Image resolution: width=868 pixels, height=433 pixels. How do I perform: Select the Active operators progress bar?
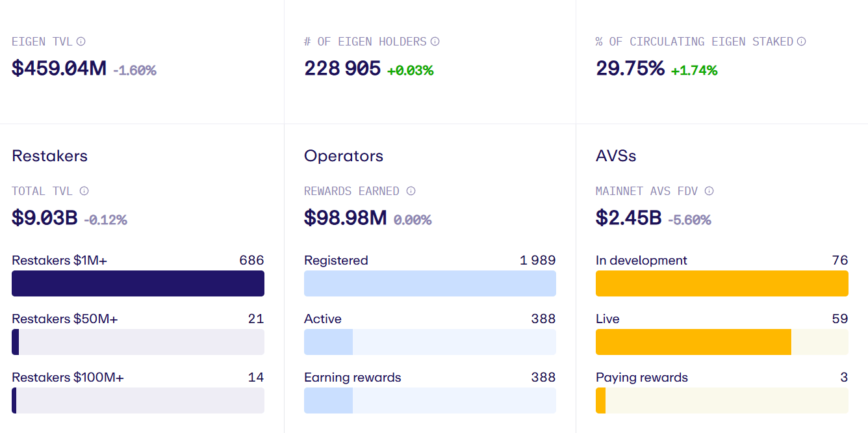(430, 342)
